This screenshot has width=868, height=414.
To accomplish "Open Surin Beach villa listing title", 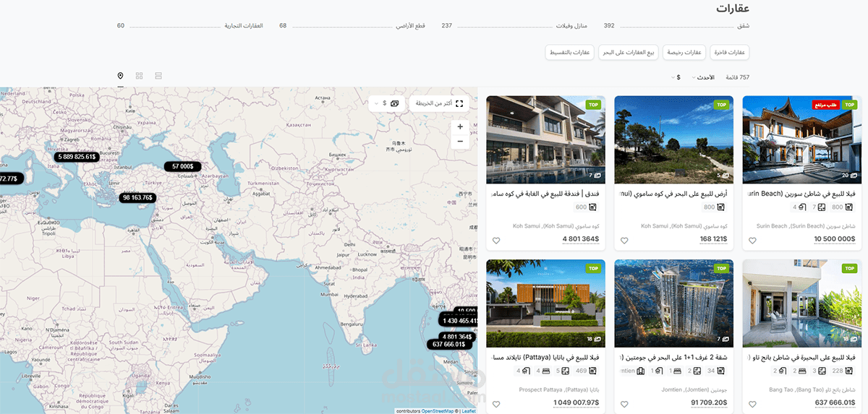I will (x=801, y=194).
